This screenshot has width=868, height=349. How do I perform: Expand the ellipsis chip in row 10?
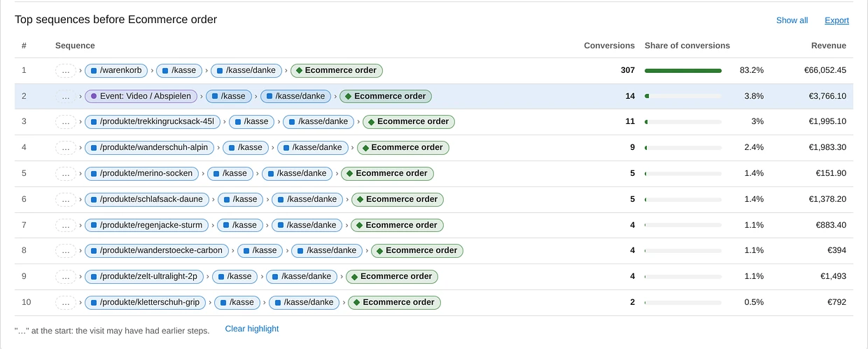coord(66,302)
